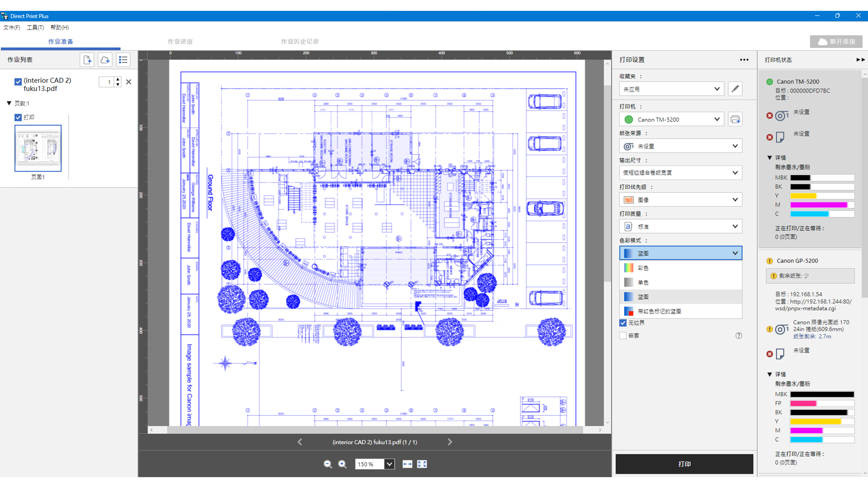
Task: Uncheck the 无边界 checkbox
Action: coord(623,323)
